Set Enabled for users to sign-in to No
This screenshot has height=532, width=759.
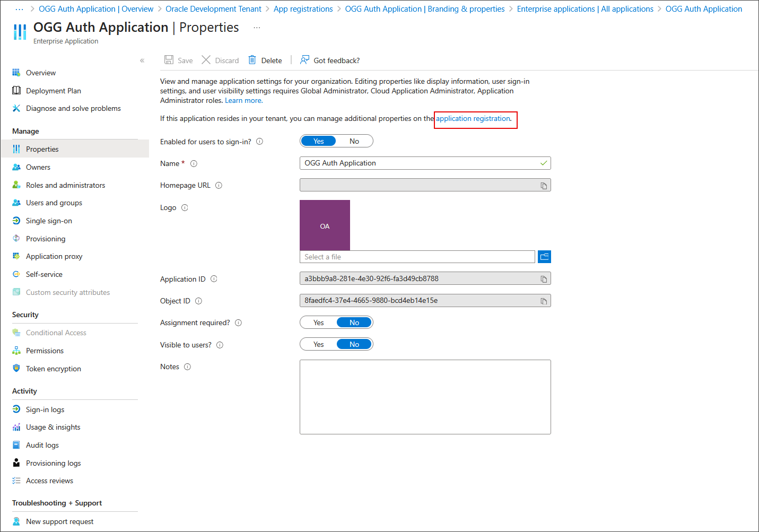(x=354, y=141)
